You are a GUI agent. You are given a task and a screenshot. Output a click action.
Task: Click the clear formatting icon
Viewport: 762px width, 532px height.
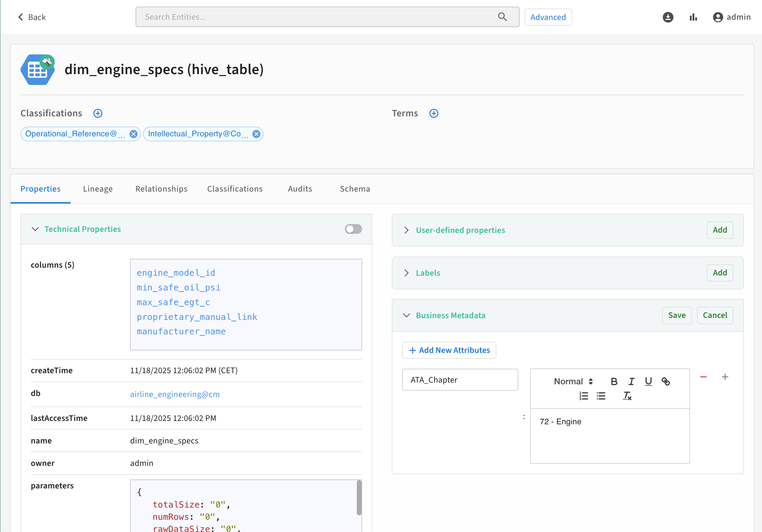click(627, 396)
